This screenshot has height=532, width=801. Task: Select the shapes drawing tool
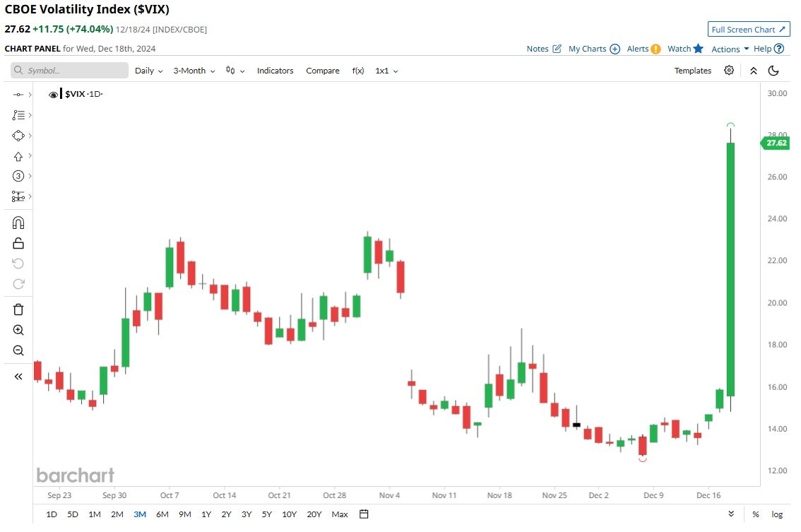[x=18, y=136]
